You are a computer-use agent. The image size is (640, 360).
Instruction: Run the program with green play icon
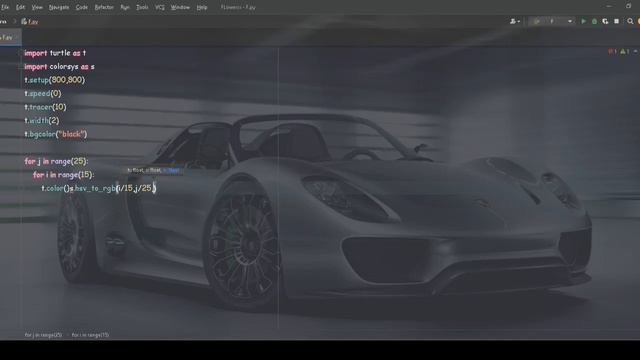click(x=584, y=21)
